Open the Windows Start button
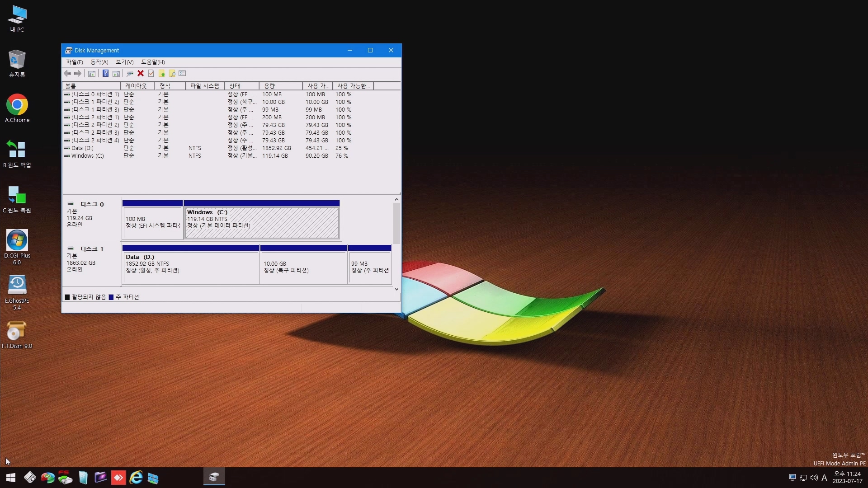This screenshot has height=488, width=868. pos(11,478)
